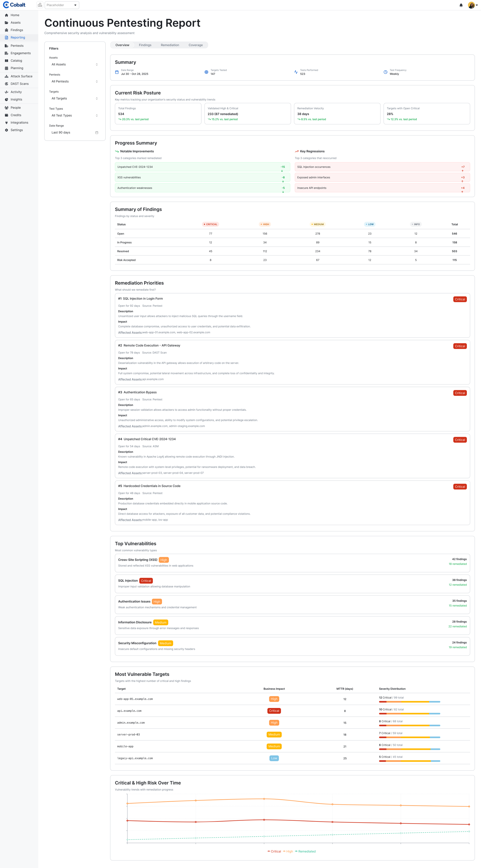The image size is (481, 868).
Task: Click the Pentests icon in sidebar
Action: coord(6,46)
